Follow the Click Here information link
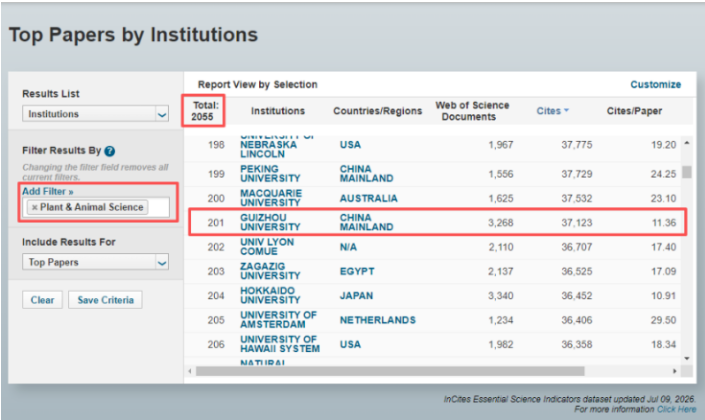This screenshot has width=705, height=420. click(x=676, y=409)
